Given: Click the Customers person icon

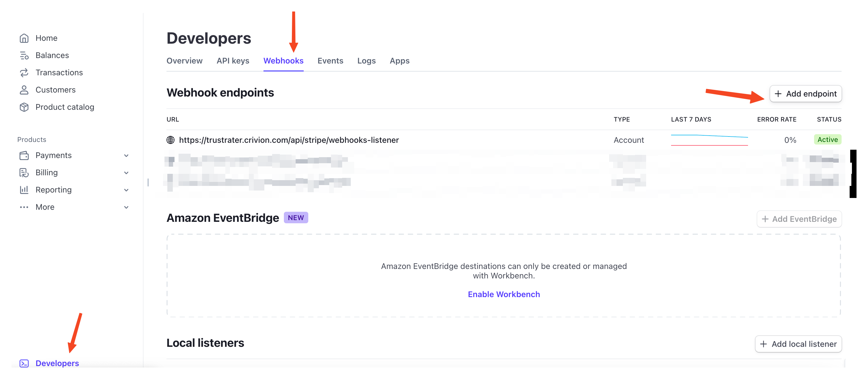Looking at the screenshot, I should tap(24, 90).
